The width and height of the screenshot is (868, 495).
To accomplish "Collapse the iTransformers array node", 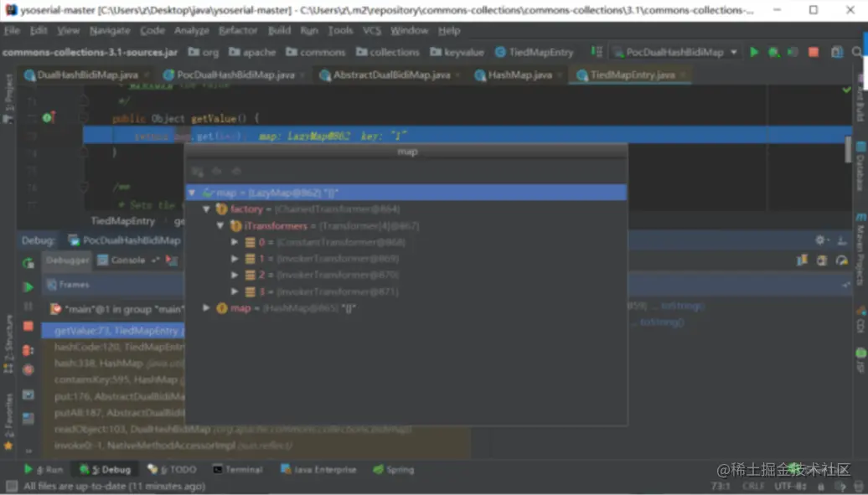I will (x=220, y=226).
